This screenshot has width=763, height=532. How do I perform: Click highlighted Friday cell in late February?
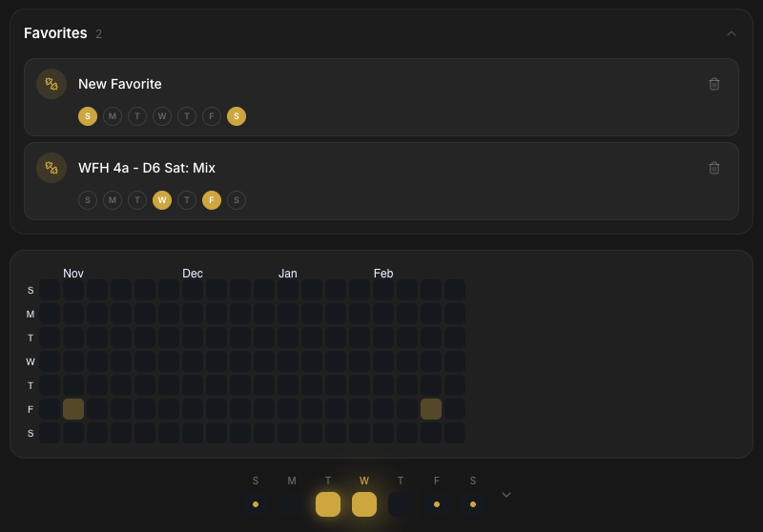[431, 409]
